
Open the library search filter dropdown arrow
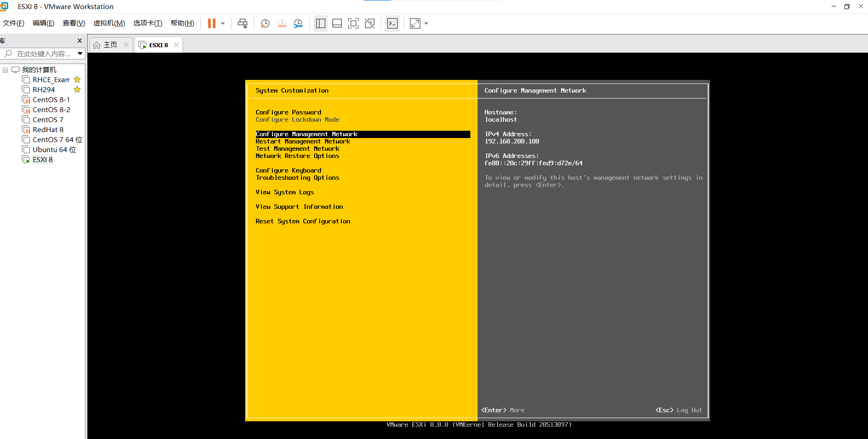(x=80, y=54)
